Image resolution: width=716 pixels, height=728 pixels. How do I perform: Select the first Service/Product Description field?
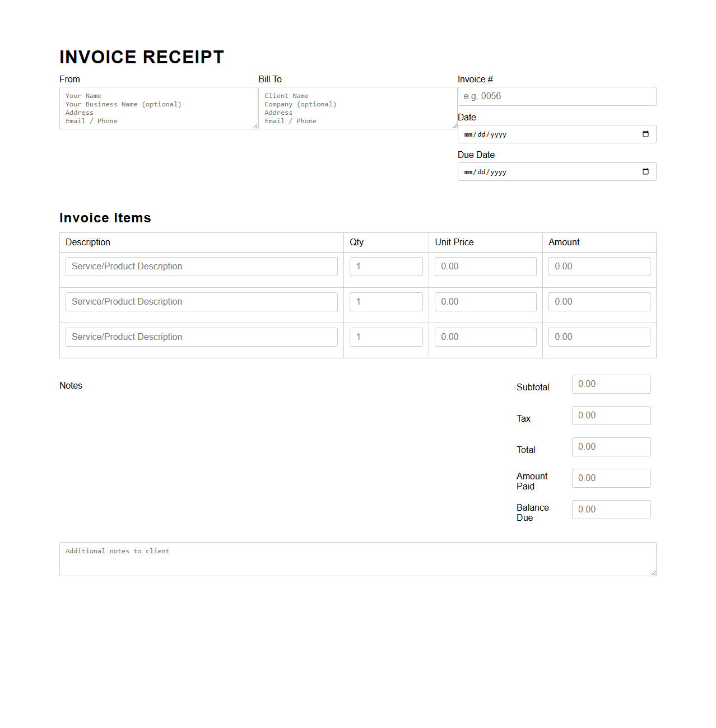pos(201,266)
